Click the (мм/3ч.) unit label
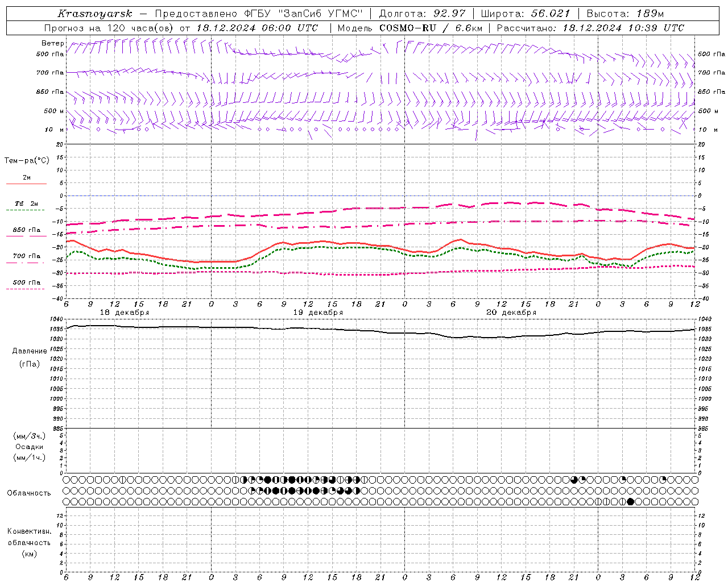728x582 pixels. point(30,436)
